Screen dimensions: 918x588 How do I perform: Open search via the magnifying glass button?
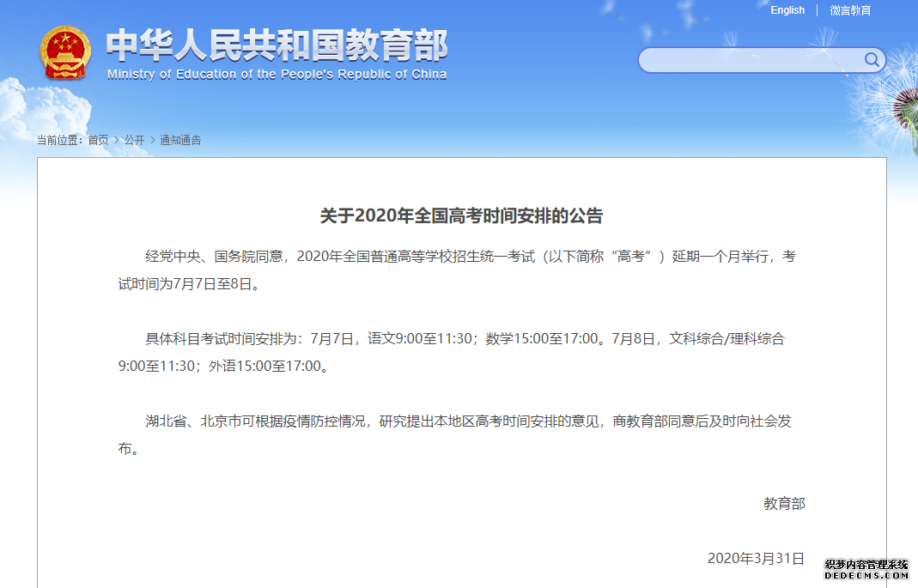871,60
